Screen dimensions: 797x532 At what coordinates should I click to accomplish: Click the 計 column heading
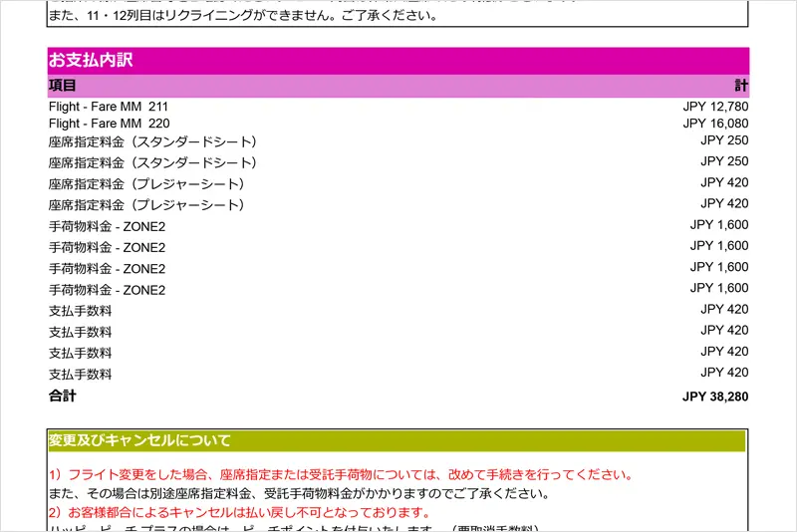pos(741,86)
